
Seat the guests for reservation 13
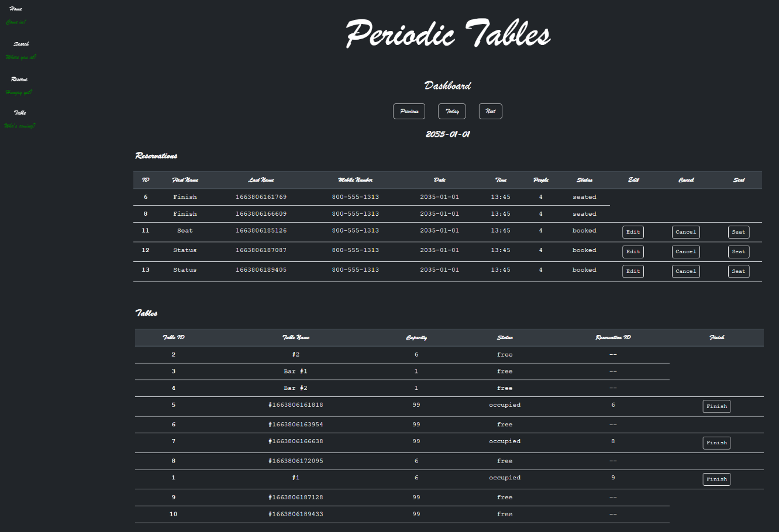click(739, 271)
